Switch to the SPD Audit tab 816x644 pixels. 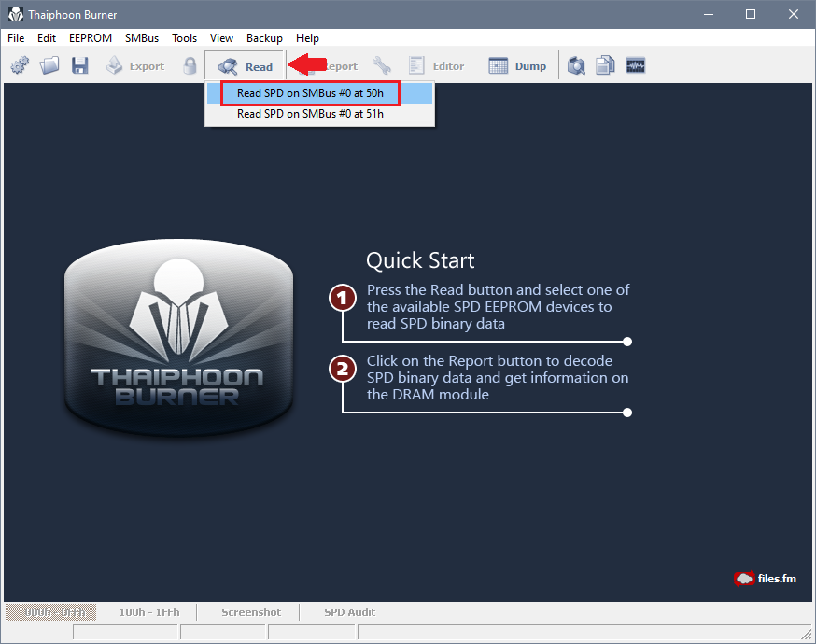coord(350,612)
